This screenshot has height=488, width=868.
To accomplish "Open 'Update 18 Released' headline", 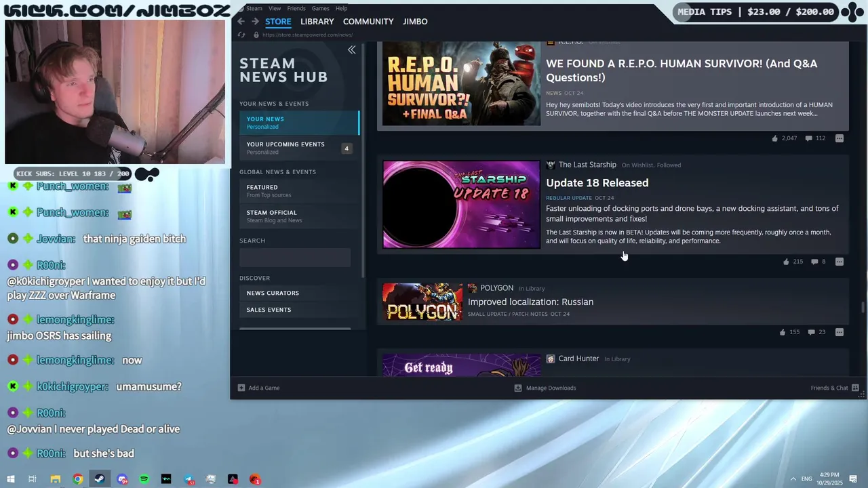I will [597, 183].
